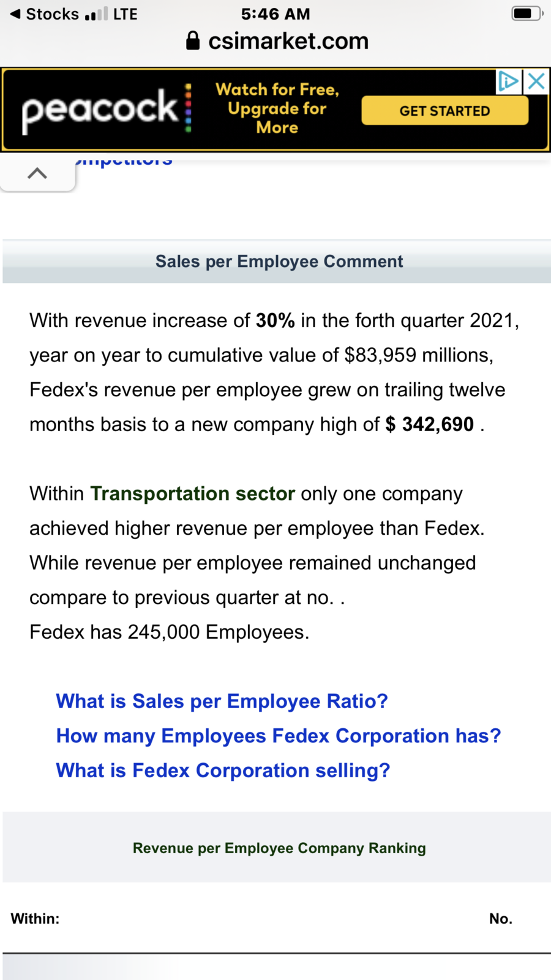The width and height of the screenshot is (551, 980).
Task: Tap the Revenue per Employee Company Ranking heading
Action: click(x=279, y=848)
